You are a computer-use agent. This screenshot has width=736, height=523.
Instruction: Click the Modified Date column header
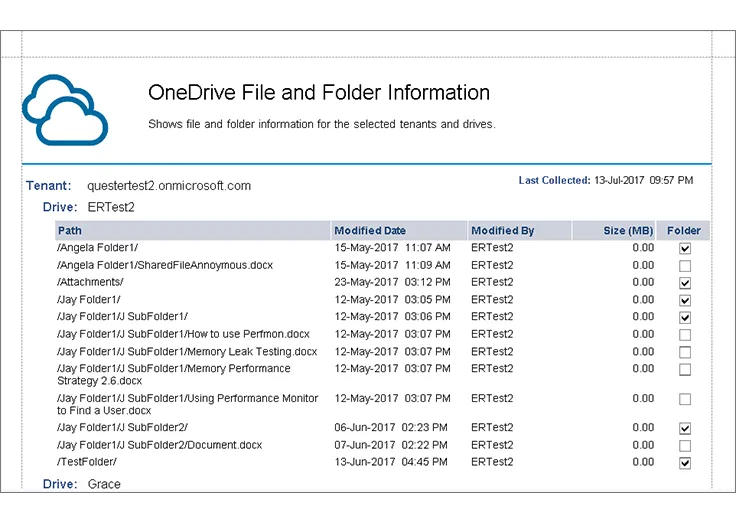(x=399, y=231)
